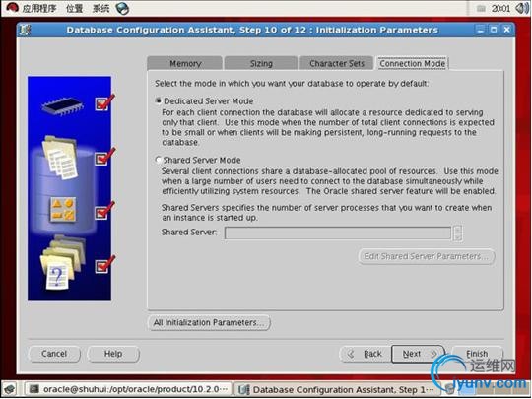Select the Connection Mode tab
Viewport: 532px width, 399px height.
[x=412, y=63]
